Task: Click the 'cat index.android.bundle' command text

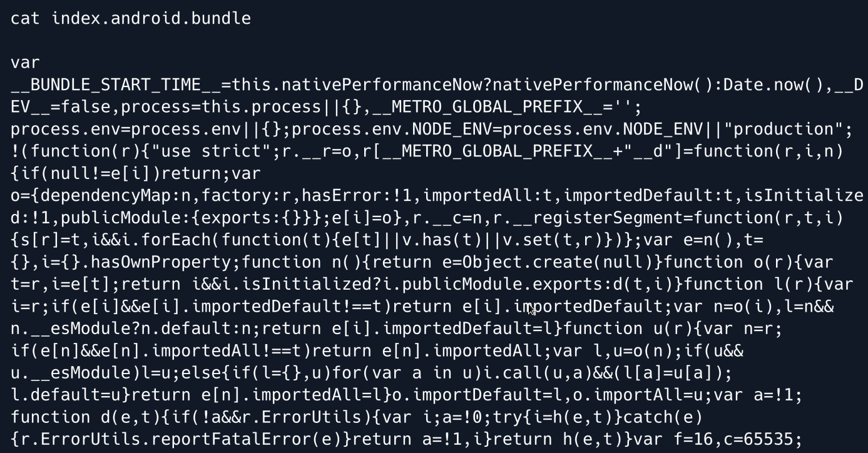Action: point(131,18)
